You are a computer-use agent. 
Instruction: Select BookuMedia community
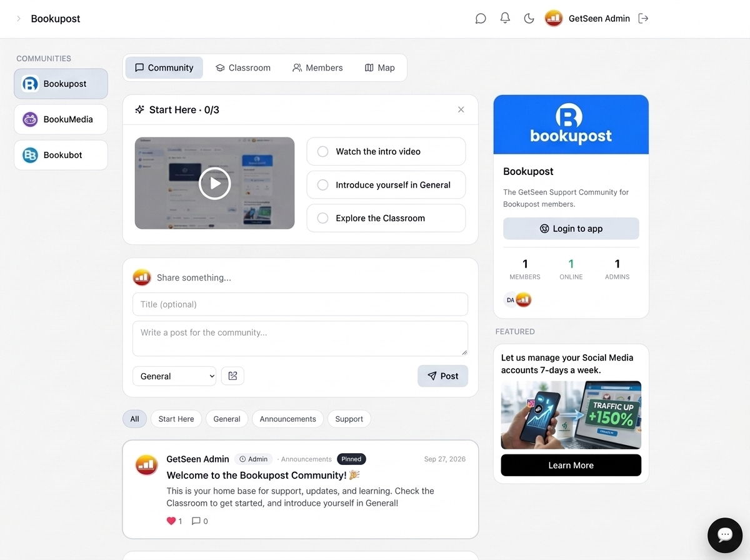(61, 119)
